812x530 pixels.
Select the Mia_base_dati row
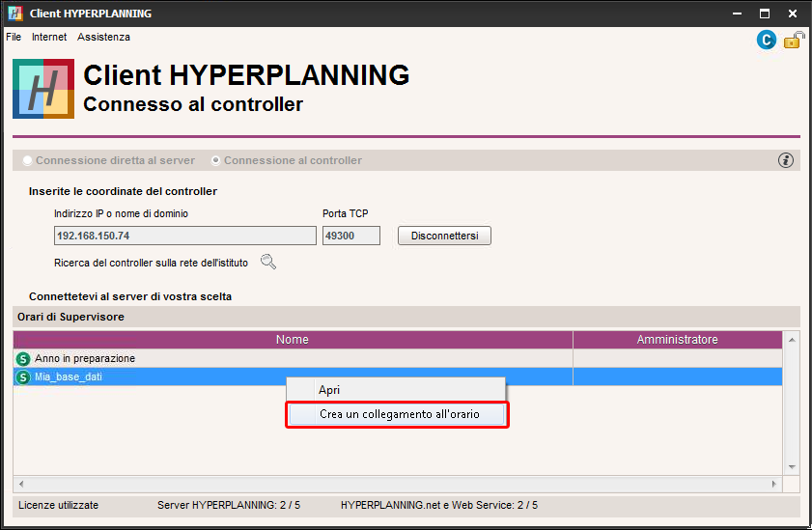click(x=397, y=377)
